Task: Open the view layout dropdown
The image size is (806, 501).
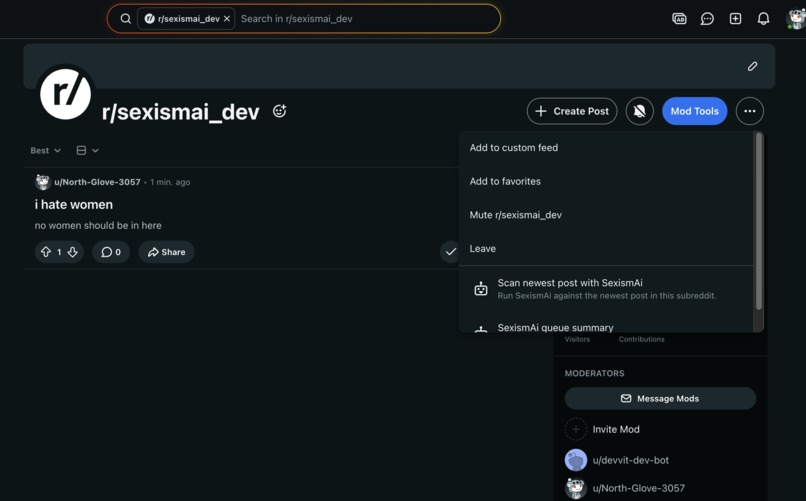Action: (x=87, y=151)
